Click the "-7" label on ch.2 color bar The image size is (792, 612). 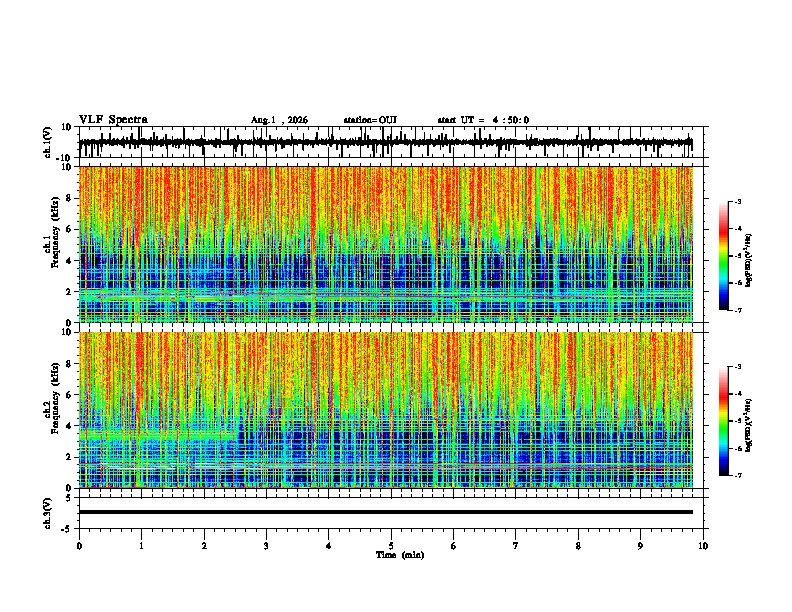[738, 475]
